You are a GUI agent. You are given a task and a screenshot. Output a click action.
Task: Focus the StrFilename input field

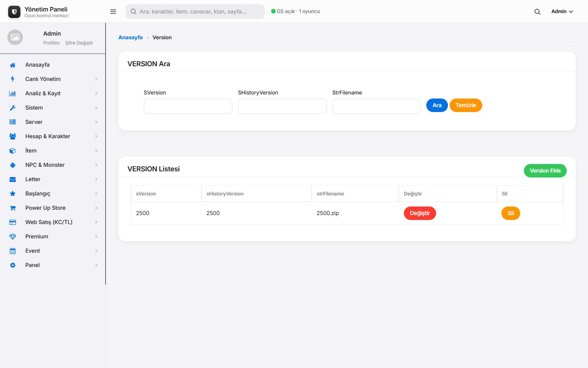click(x=376, y=106)
